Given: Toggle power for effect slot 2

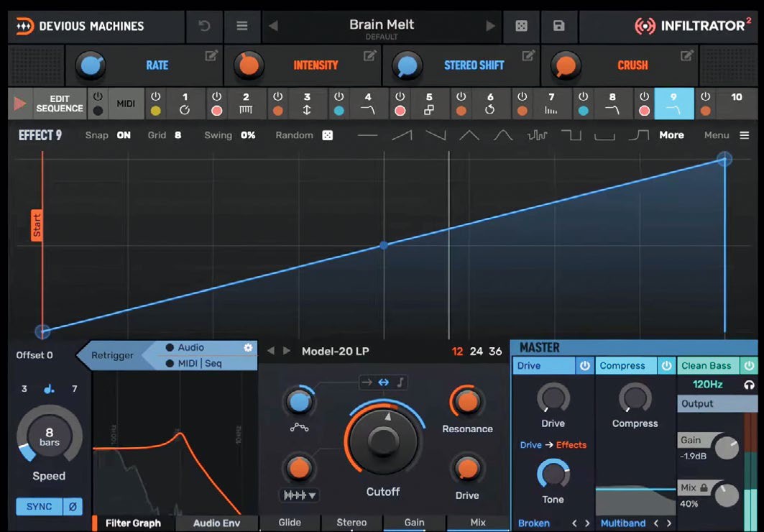Looking at the screenshot, I should [x=217, y=96].
